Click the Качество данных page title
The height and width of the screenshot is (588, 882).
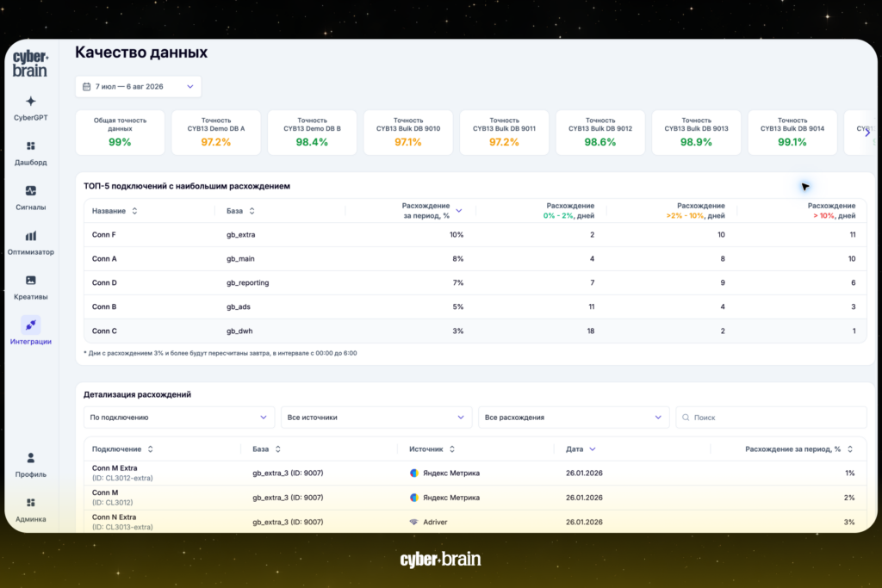141,53
